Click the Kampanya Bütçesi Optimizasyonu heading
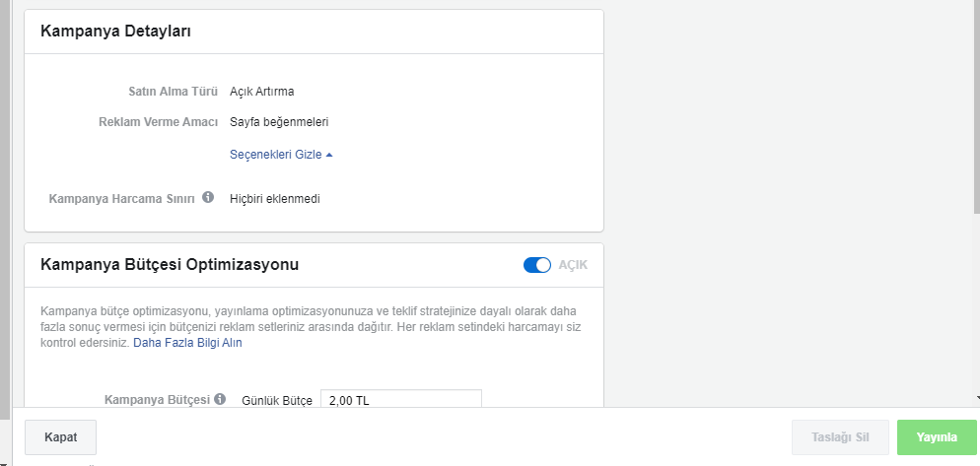 pos(170,265)
